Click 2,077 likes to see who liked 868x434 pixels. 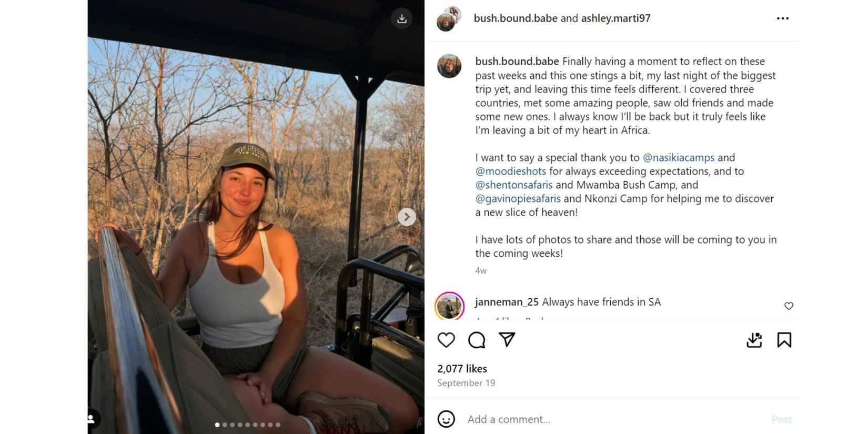point(462,369)
